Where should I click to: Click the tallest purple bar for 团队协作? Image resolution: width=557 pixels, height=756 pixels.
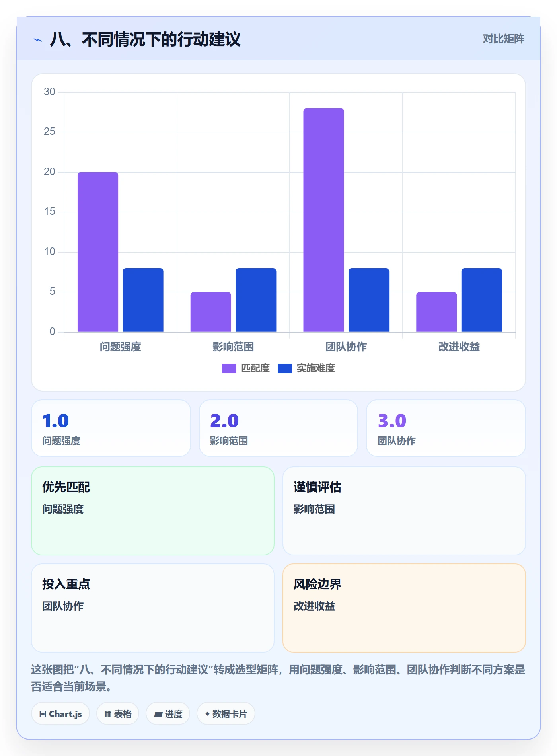[x=323, y=220]
